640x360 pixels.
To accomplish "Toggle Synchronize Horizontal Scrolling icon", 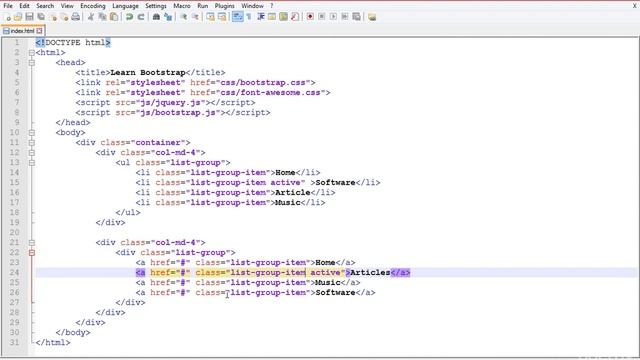I will [222, 17].
